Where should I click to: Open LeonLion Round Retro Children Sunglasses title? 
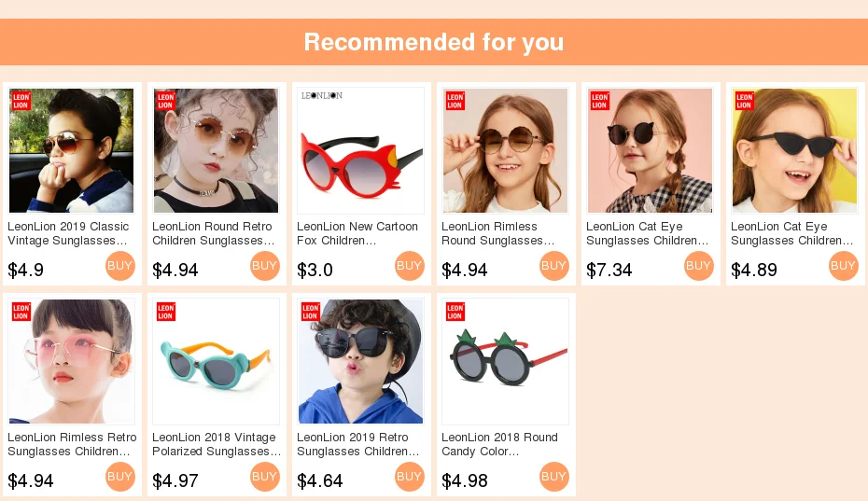(x=214, y=233)
